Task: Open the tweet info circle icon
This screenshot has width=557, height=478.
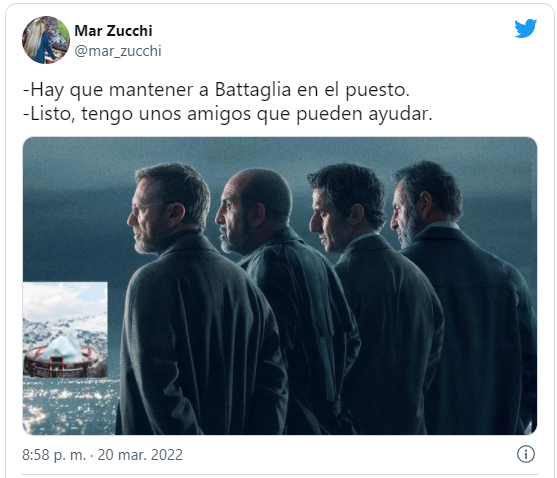Action: click(x=525, y=454)
